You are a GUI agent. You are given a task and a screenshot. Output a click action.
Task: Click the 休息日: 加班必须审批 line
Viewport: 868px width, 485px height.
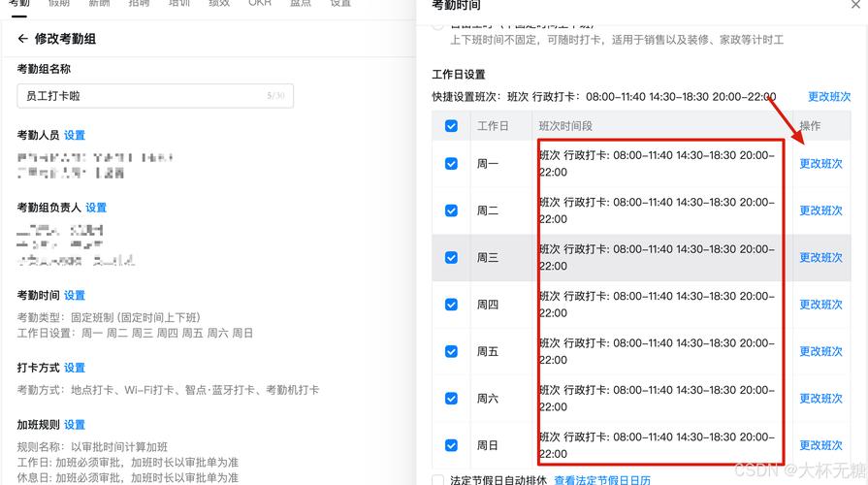128,477
